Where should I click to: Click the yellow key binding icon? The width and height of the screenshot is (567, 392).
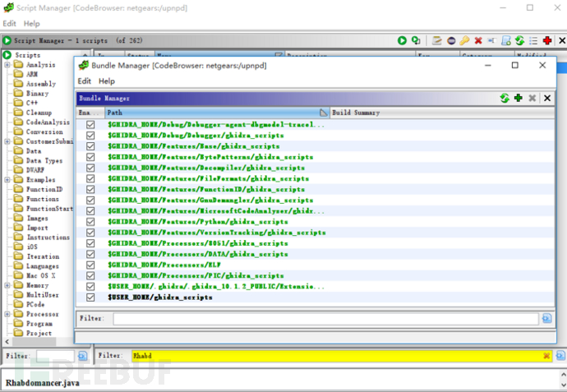pos(464,40)
